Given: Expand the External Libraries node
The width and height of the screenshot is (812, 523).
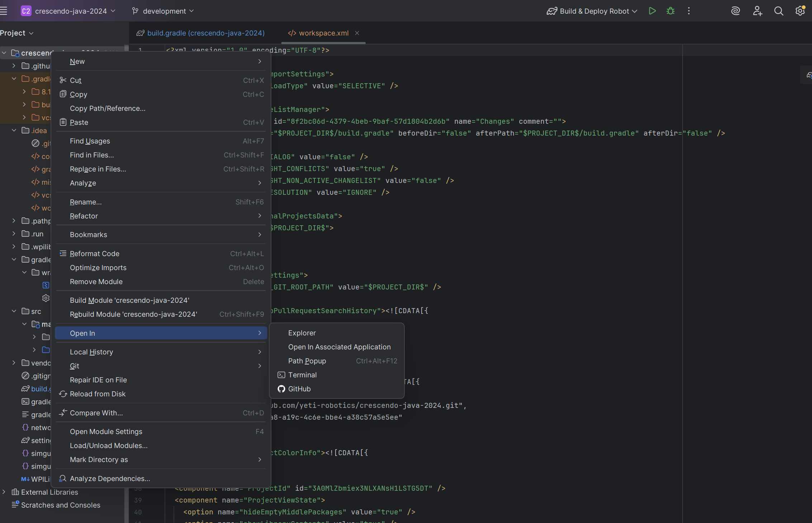Looking at the screenshot, I should pos(4,492).
